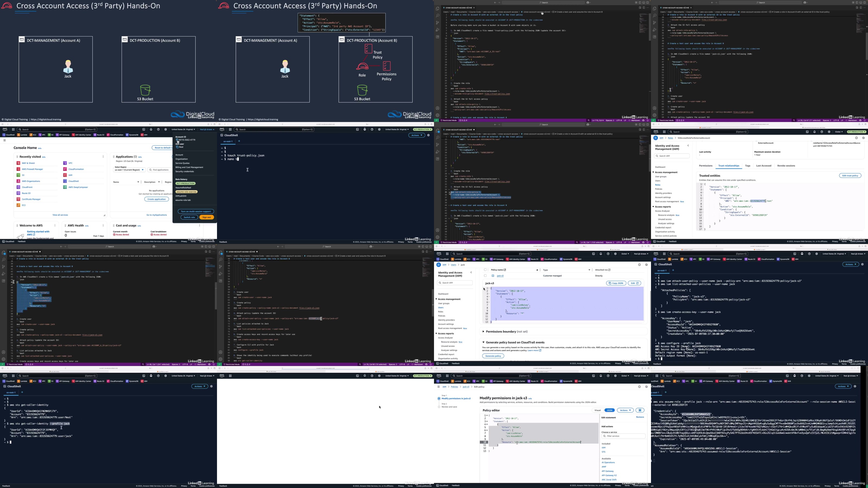The height and width of the screenshot is (488, 868).
Task: Open the AWS Health widget's three-dot menu
Action: [103, 226]
